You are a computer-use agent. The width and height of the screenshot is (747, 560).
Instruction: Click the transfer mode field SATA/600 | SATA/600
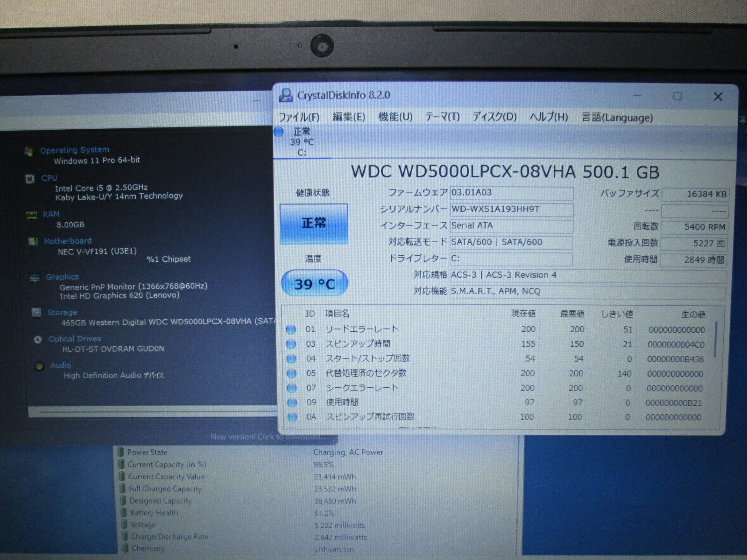click(x=511, y=243)
